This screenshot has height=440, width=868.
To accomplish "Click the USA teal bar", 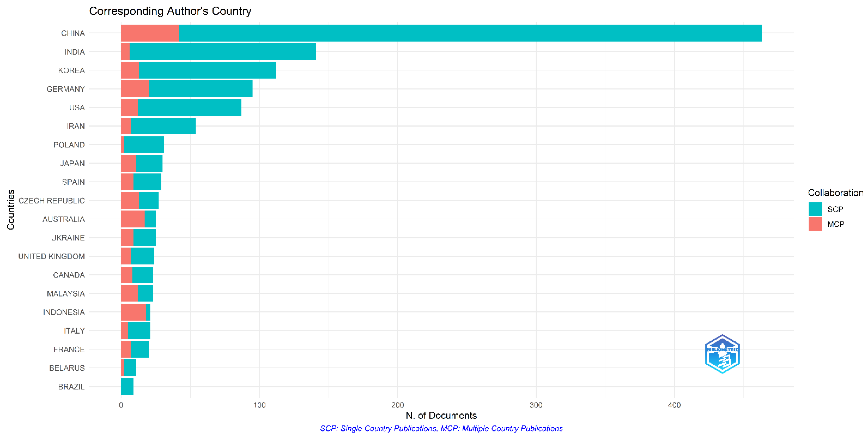I will (x=189, y=107).
